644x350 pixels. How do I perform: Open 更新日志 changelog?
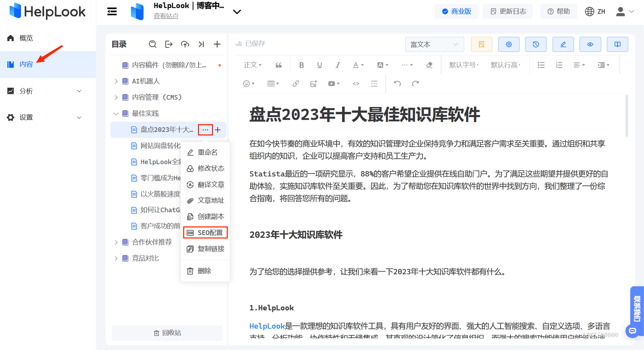508,12
